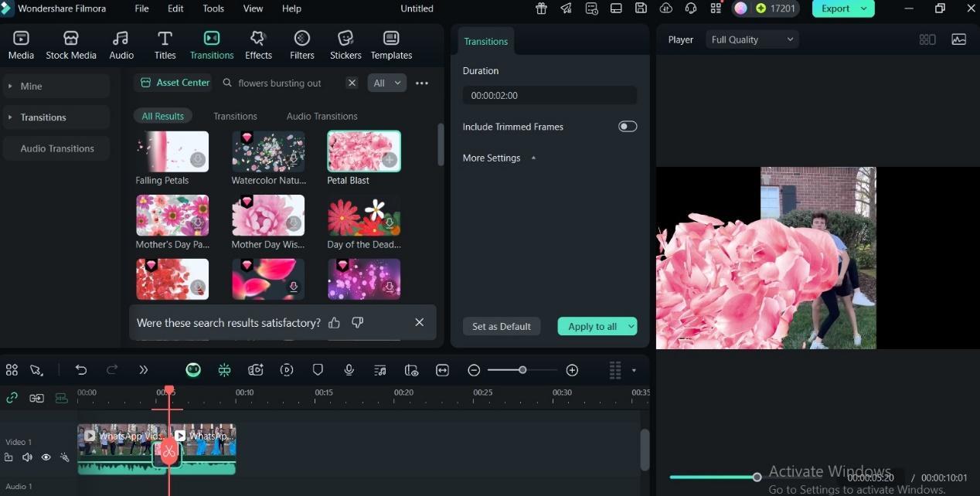The width and height of the screenshot is (980, 496).
Task: Click the gift icon in title bar
Action: click(541, 8)
